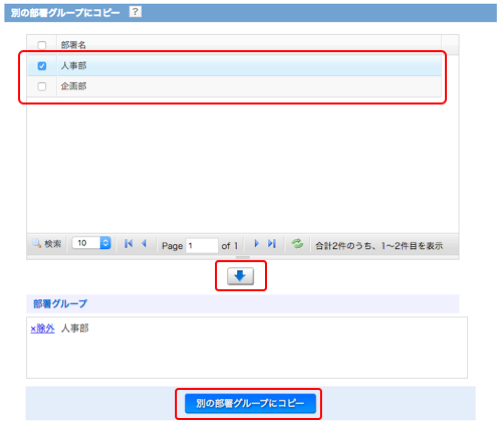Uncheck the 人事部 checkbox

(x=42, y=66)
